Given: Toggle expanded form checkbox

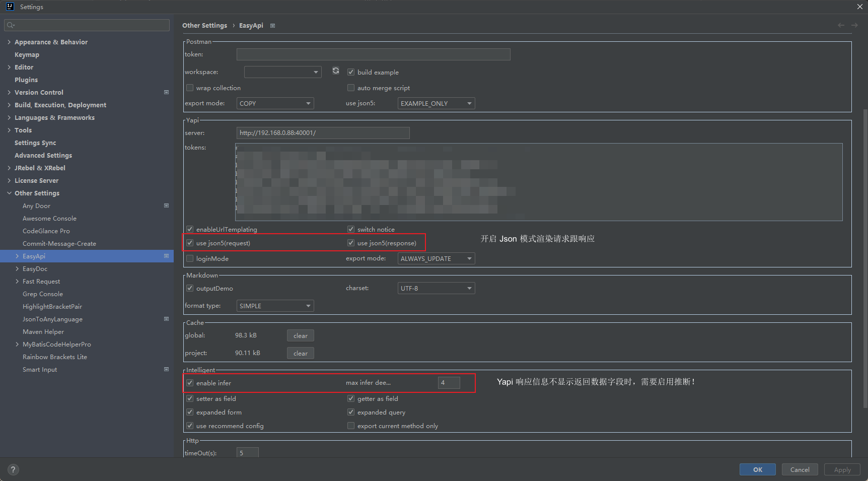Looking at the screenshot, I should point(190,412).
